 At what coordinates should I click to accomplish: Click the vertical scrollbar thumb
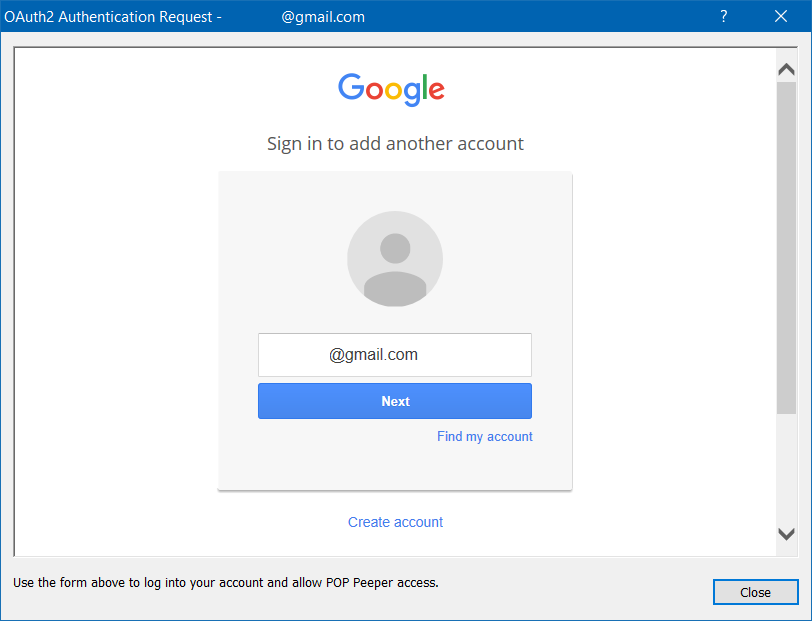click(786, 248)
